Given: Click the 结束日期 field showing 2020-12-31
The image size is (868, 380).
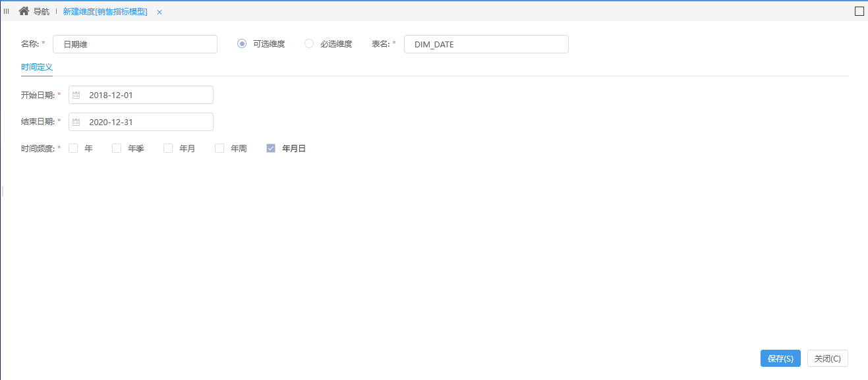Looking at the screenshot, I should coord(141,122).
